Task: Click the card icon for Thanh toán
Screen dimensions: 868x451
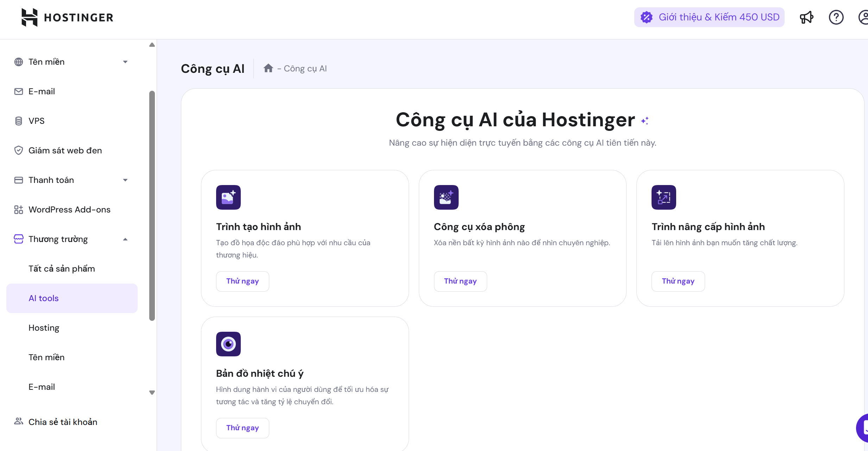Action: [19, 180]
